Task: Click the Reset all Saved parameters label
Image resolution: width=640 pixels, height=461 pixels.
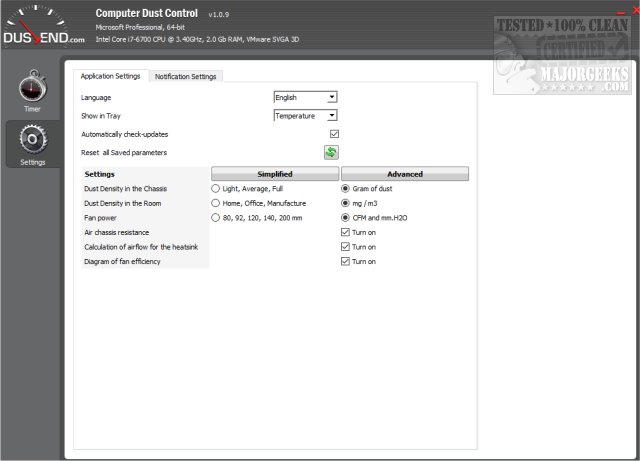Action: [x=124, y=153]
